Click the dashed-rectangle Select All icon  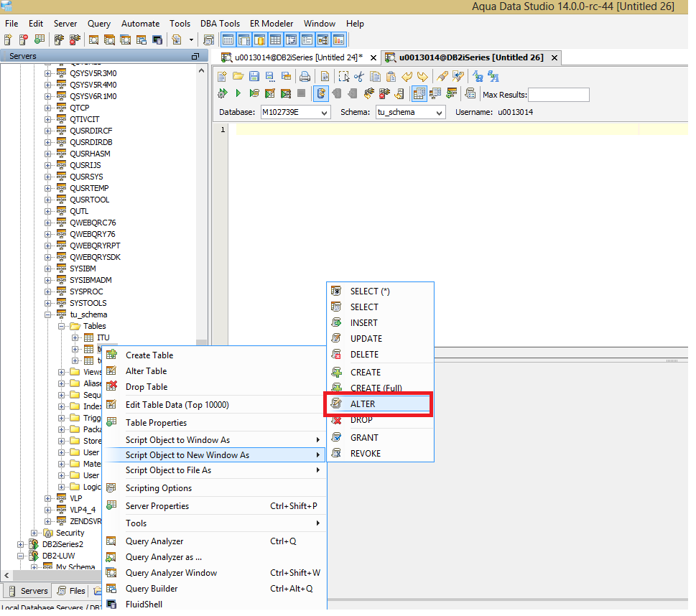pos(343,76)
